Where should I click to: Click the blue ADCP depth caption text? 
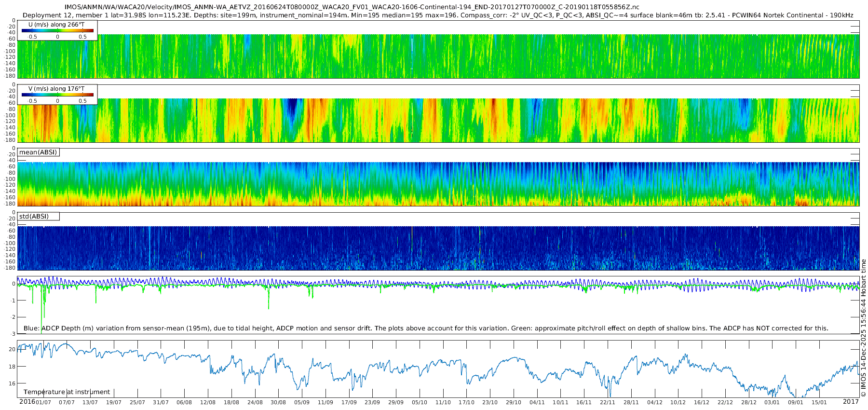[426, 328]
